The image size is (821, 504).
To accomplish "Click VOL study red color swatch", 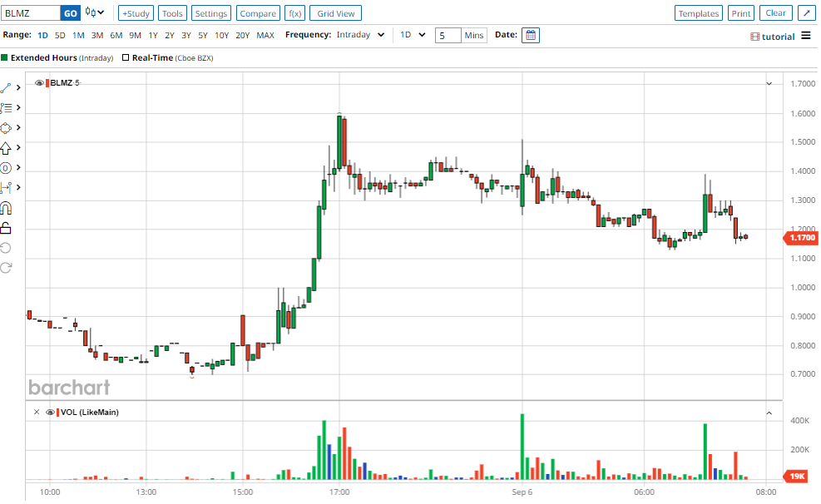I will (57, 412).
